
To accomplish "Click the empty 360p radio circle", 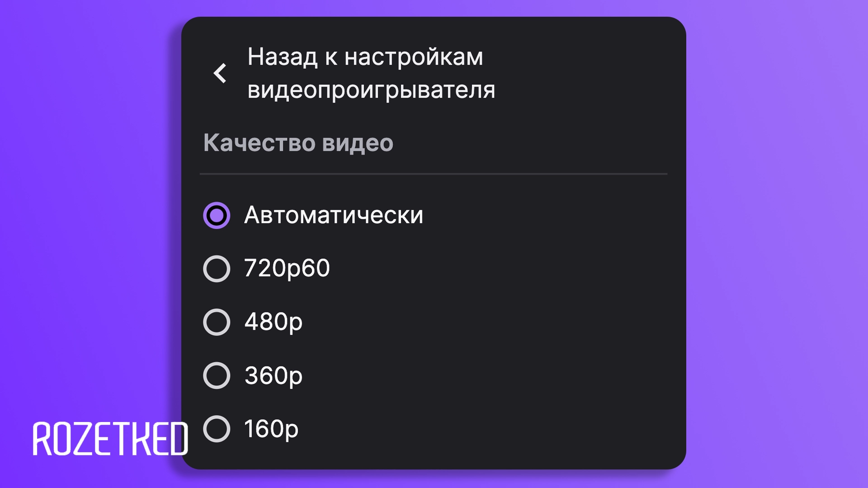I will click(217, 375).
